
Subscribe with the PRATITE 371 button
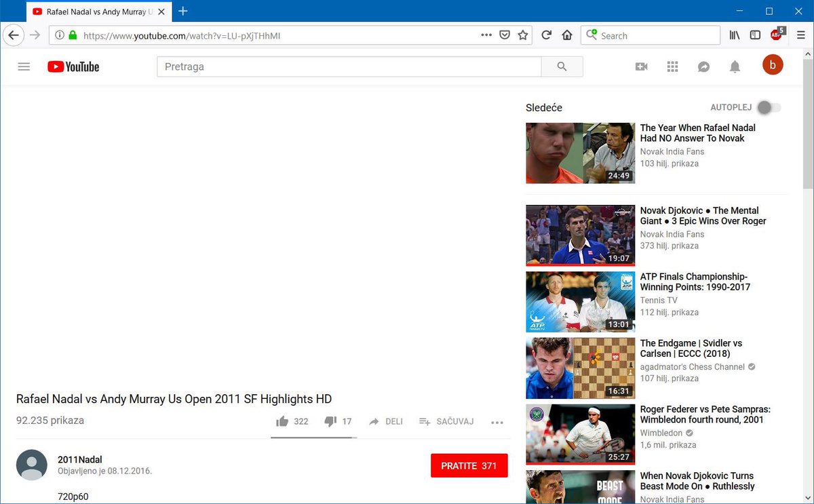click(x=469, y=466)
